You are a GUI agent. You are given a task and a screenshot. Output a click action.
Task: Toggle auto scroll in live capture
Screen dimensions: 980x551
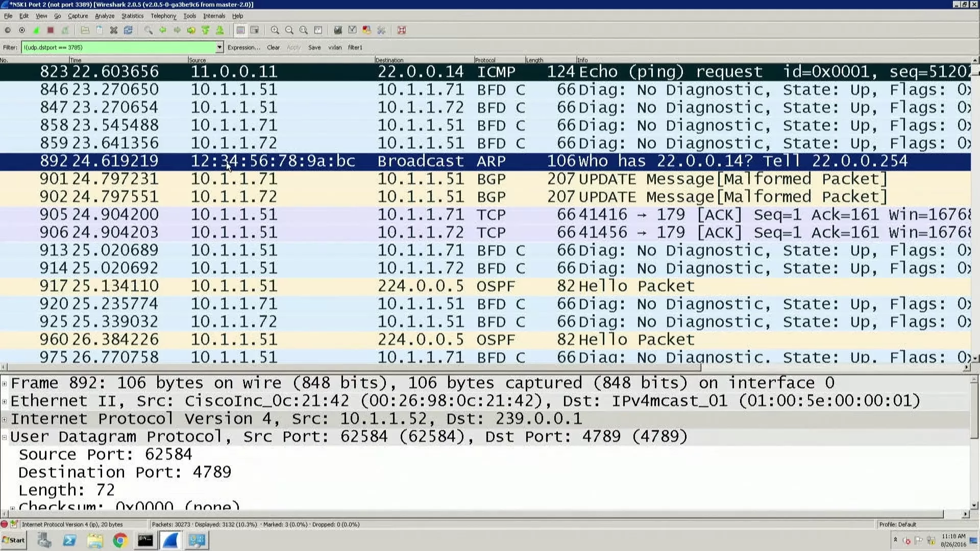click(x=254, y=30)
